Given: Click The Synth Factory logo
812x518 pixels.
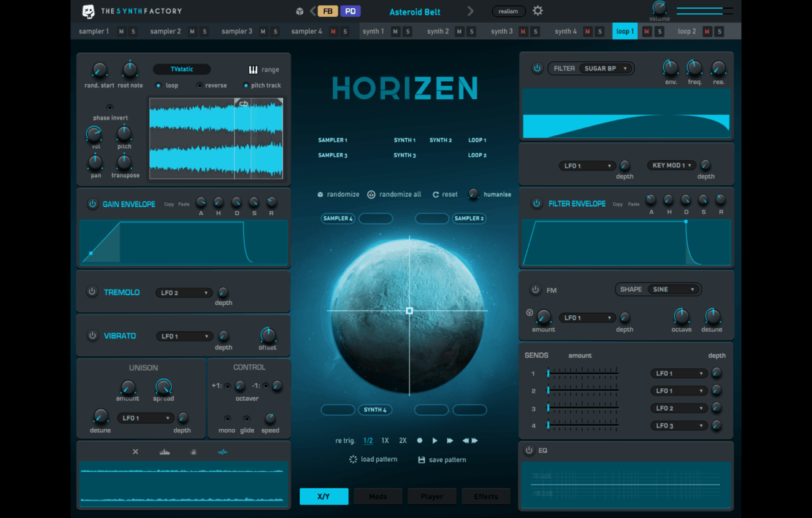Looking at the screenshot, I should [132, 11].
